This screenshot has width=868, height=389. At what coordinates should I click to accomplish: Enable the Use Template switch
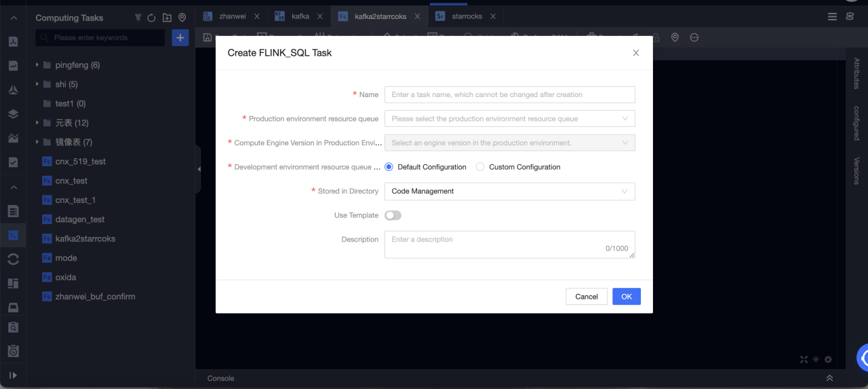393,215
